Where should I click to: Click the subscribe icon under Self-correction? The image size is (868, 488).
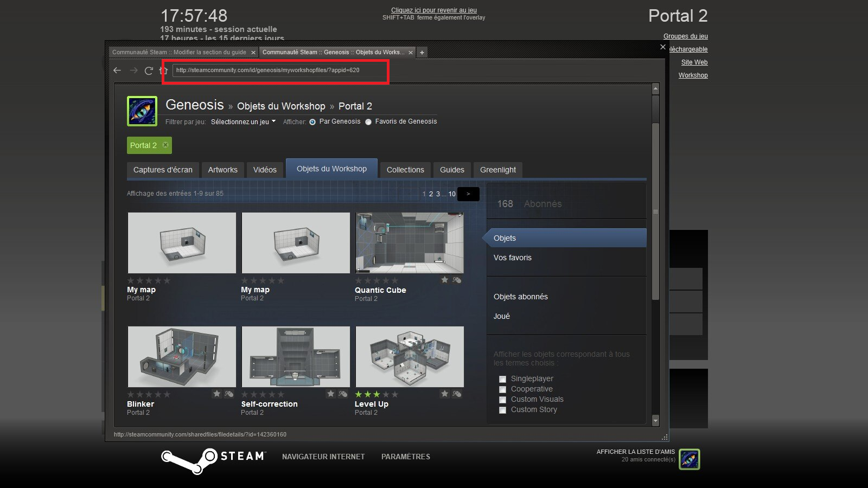pos(343,394)
